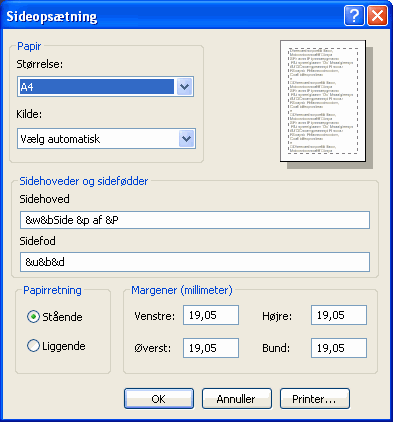This screenshot has height=422, width=393.
Task: Click the Sidehoveder og sidefødder group title
Action: [x=84, y=181]
